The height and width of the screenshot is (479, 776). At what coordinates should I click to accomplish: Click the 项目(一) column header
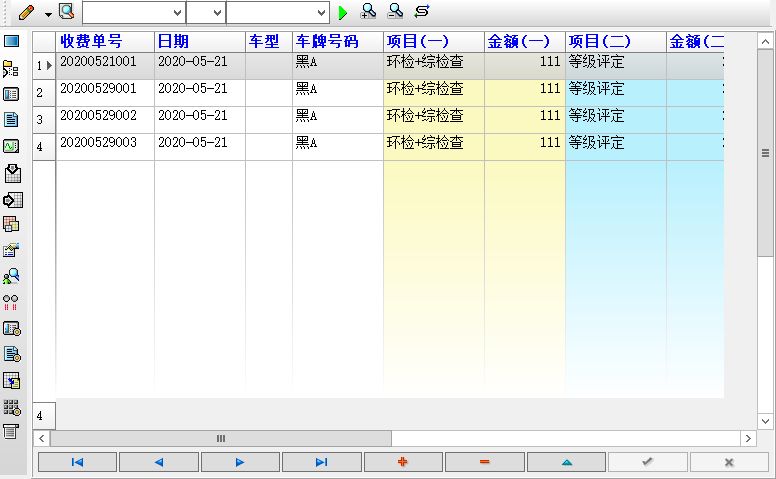434,42
